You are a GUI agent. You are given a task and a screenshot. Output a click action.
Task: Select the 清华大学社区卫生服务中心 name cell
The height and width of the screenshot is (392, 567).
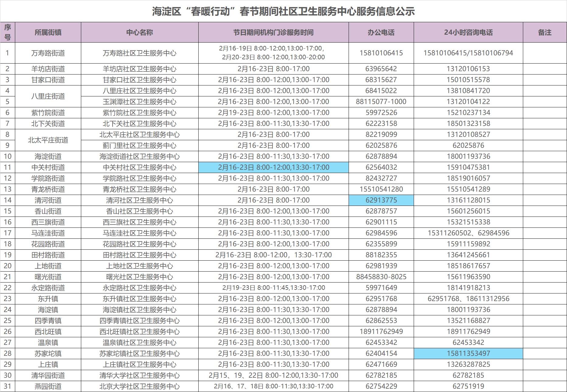coord(140,375)
